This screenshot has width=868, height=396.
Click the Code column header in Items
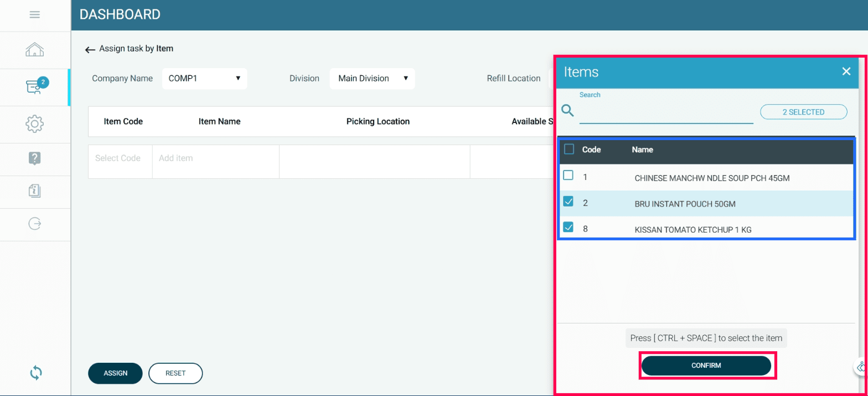592,150
